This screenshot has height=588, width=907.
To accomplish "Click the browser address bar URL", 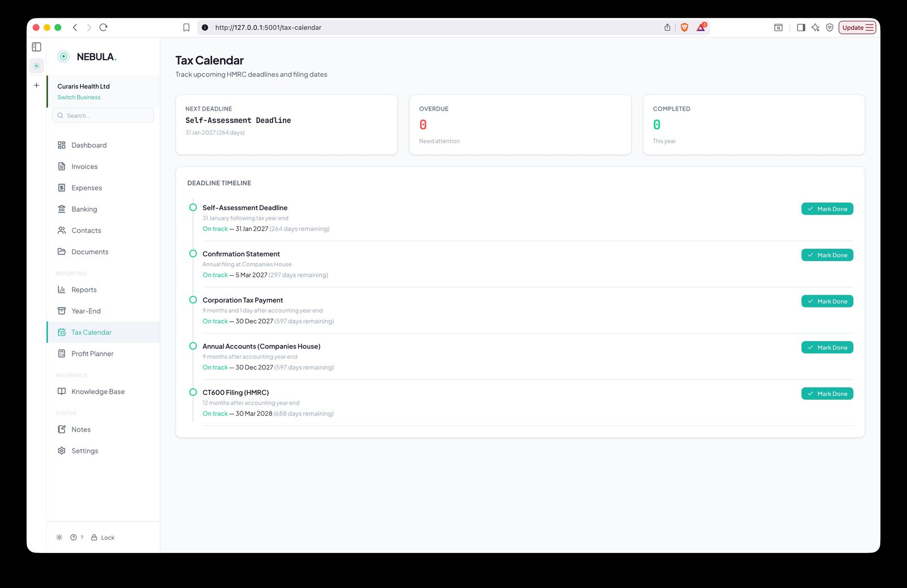I will 268,27.
